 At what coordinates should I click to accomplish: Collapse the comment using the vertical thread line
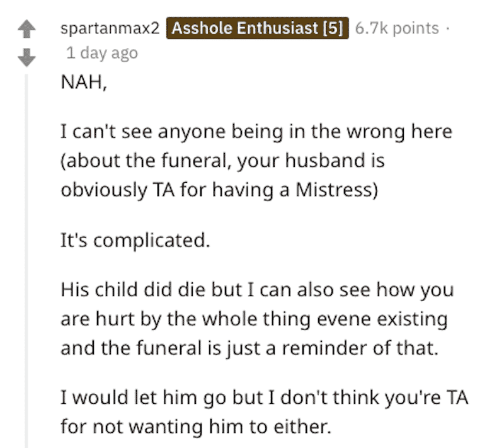26,260
